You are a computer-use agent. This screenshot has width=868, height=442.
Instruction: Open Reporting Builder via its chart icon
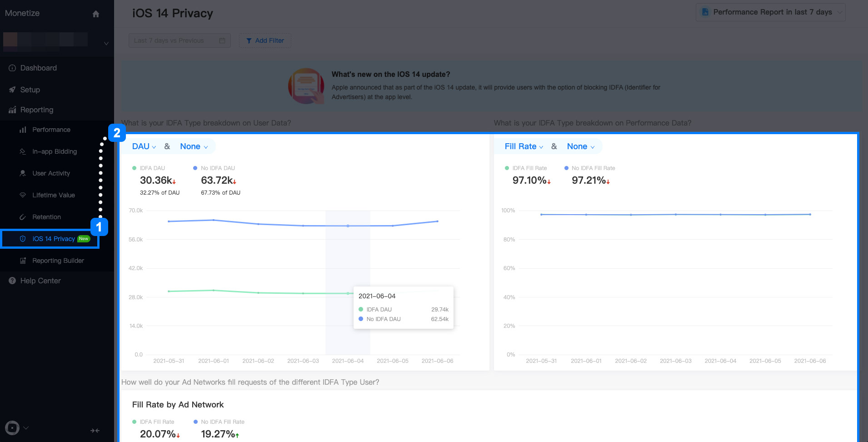tap(23, 261)
